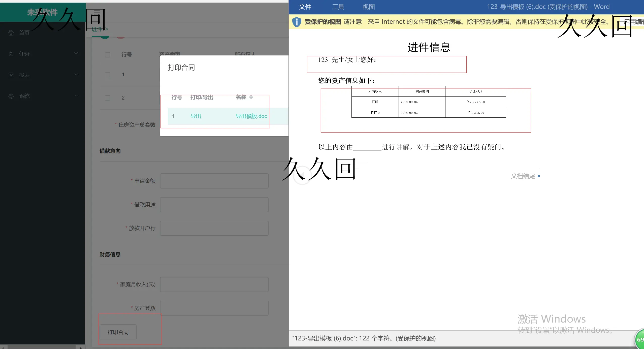Screen dimensions: 644x349
Task: Click the 报表 chart icon in the sidebar
Action: click(11, 75)
